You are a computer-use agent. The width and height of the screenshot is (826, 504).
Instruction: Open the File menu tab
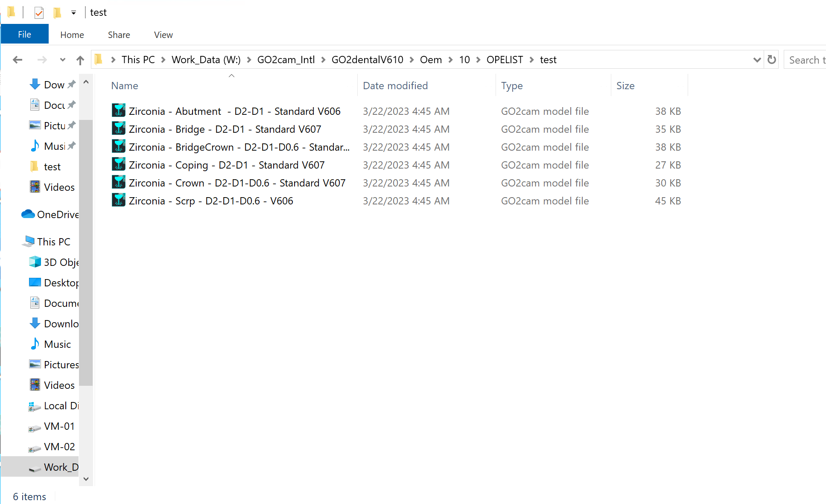24,34
